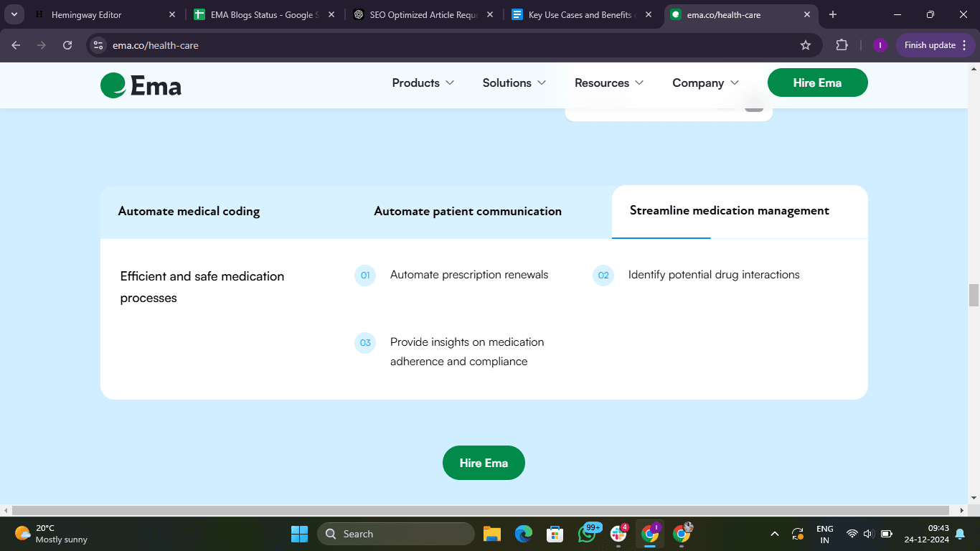Screen dimensions: 980x551
Task: Close the Hemingway Editor tab
Action: [x=172, y=14]
